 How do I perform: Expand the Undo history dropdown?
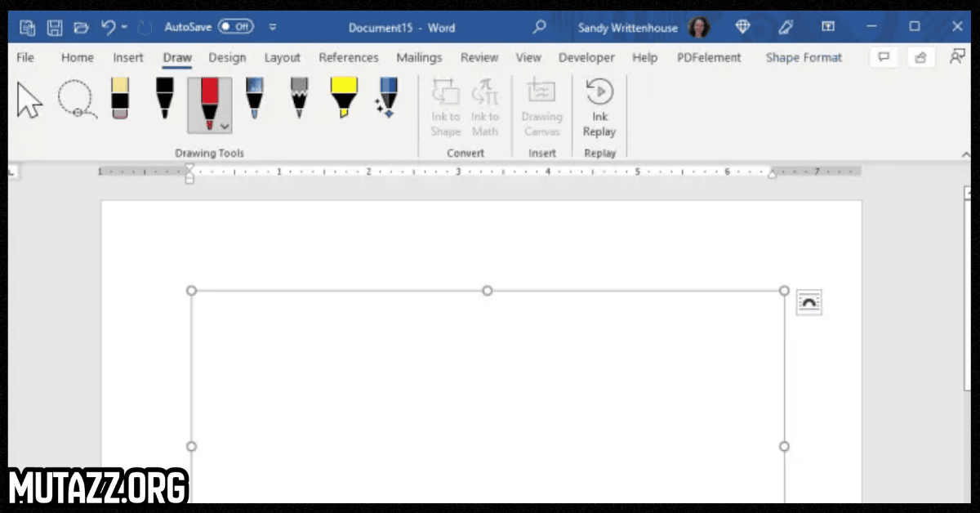(125, 27)
